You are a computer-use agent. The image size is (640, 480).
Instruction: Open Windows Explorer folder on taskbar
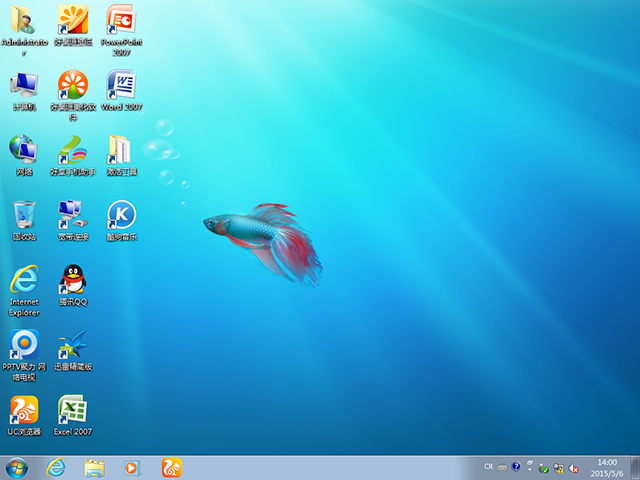(95, 467)
